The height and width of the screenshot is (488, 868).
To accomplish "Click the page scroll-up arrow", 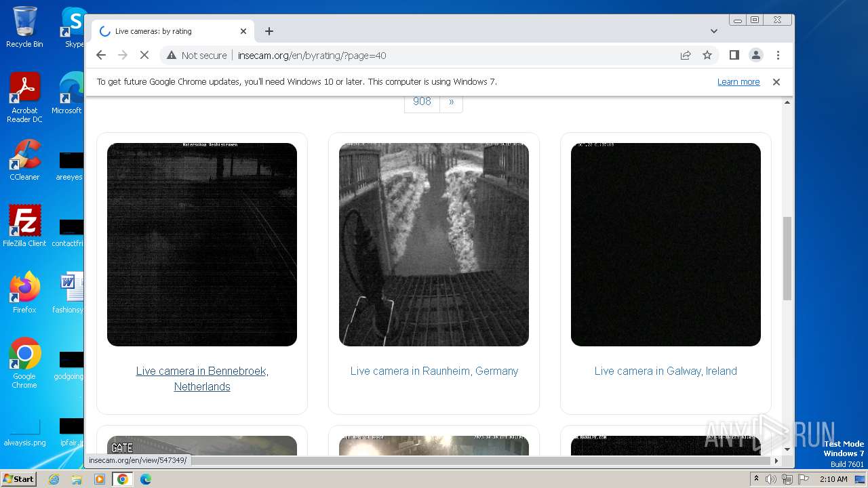I will [787, 102].
